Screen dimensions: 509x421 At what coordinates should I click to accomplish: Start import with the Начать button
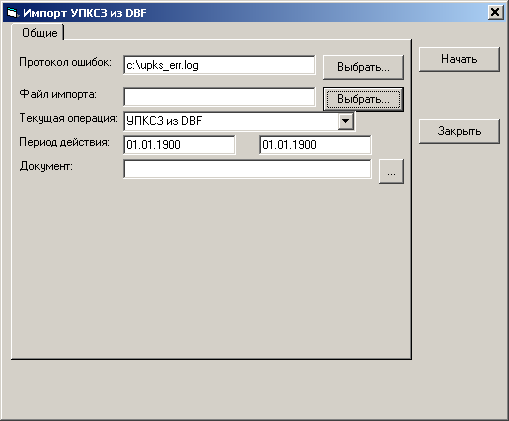(x=459, y=59)
